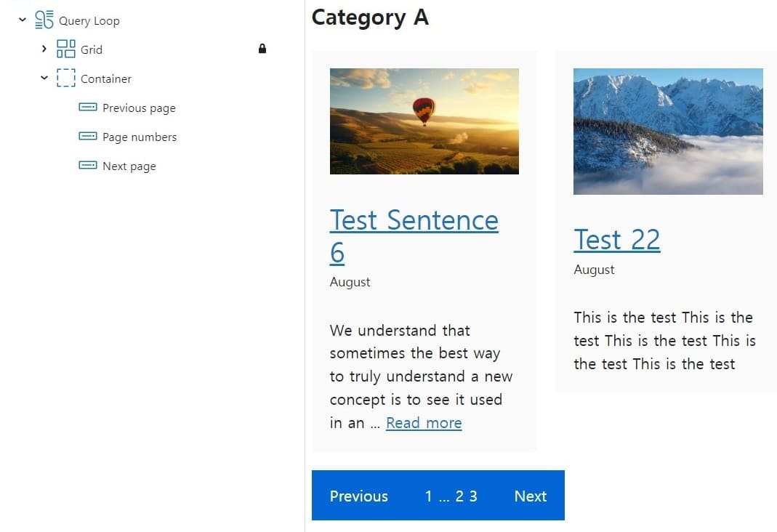Click the lock icon on Grid row
The height and width of the screenshot is (532, 777).
(x=262, y=49)
